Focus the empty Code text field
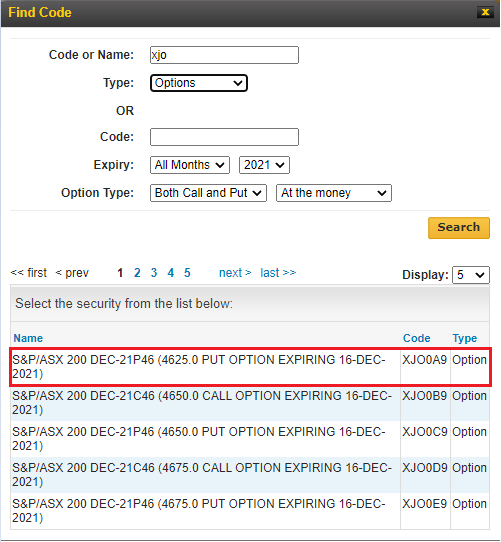This screenshot has width=501, height=542. coord(224,137)
